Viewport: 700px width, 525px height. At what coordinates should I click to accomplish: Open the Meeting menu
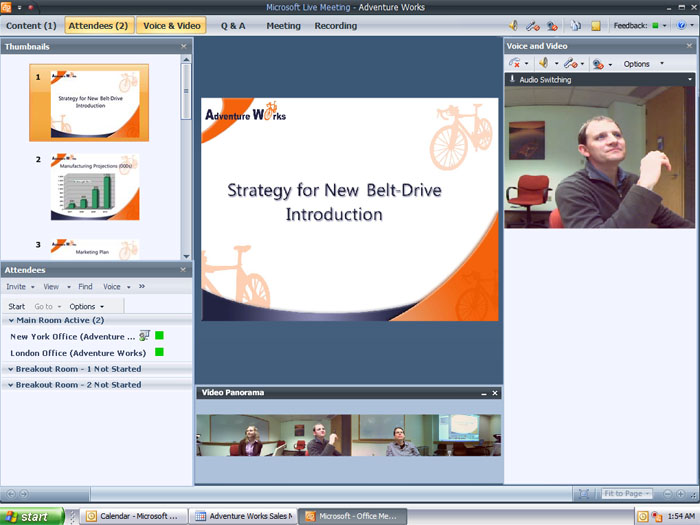coord(283,26)
